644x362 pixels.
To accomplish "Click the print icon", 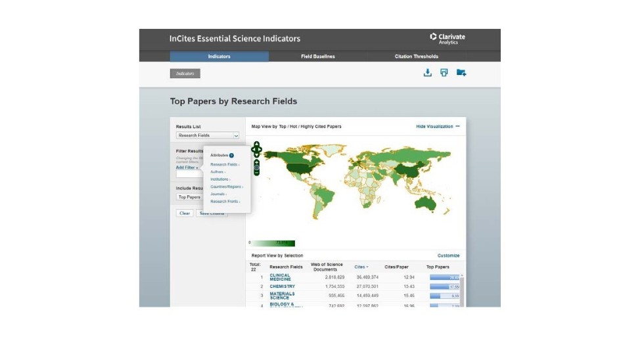I will click(444, 73).
